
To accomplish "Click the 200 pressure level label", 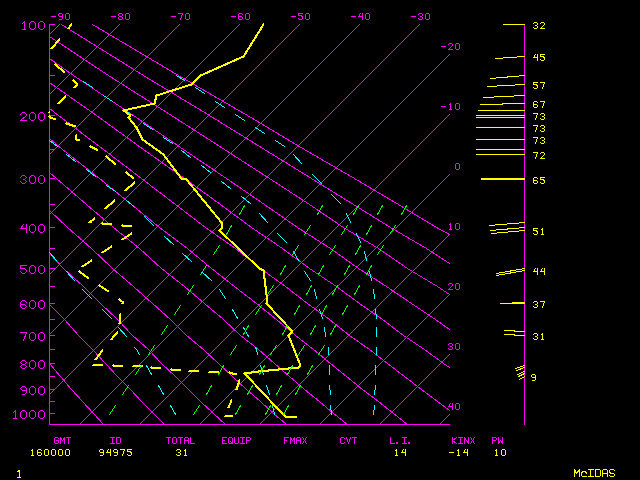I will tap(33, 117).
